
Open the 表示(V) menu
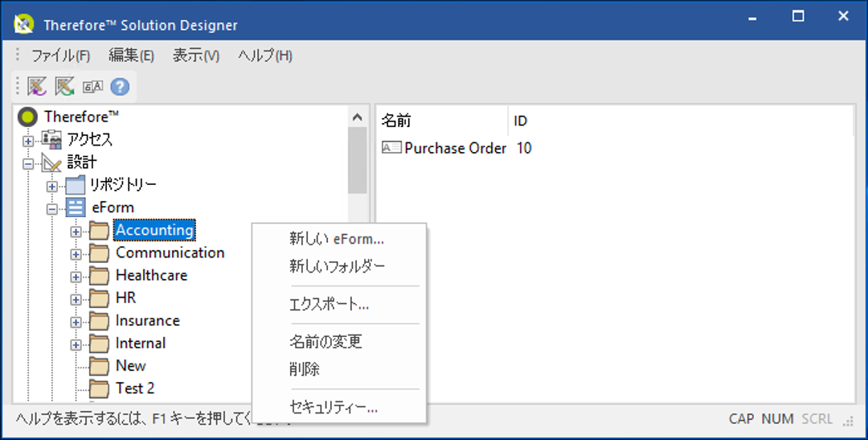(x=196, y=56)
